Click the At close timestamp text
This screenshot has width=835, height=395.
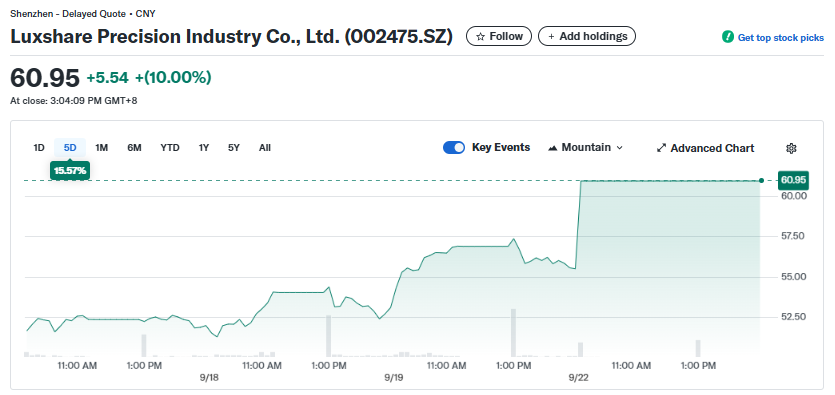73,100
